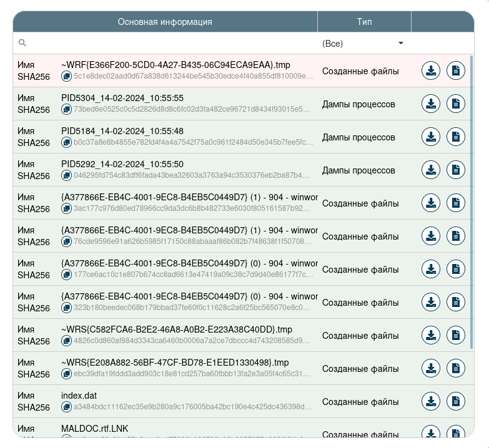Screen dimensions: 489x448
Task: Copy SHA256 hash of ~WRF{E366F200 file
Action: click(x=66, y=76)
